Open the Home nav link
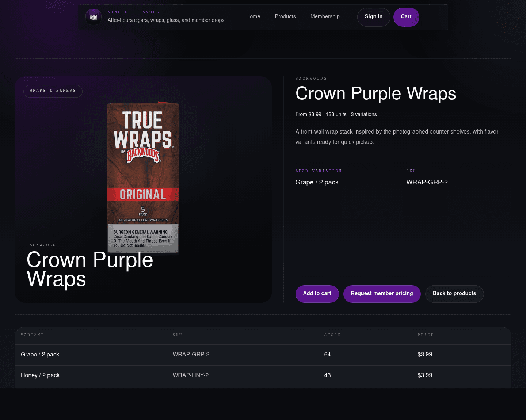The height and width of the screenshot is (420, 526). pyautogui.click(x=253, y=16)
